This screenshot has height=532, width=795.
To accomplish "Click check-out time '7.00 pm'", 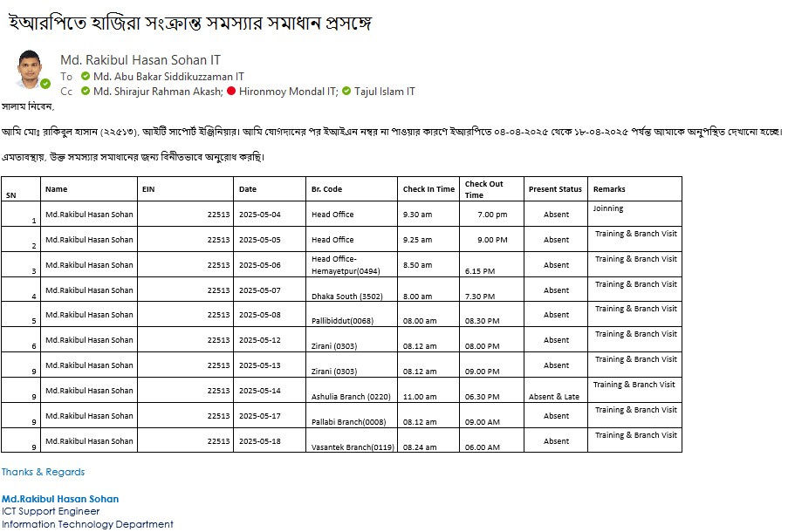I will [x=492, y=215].
